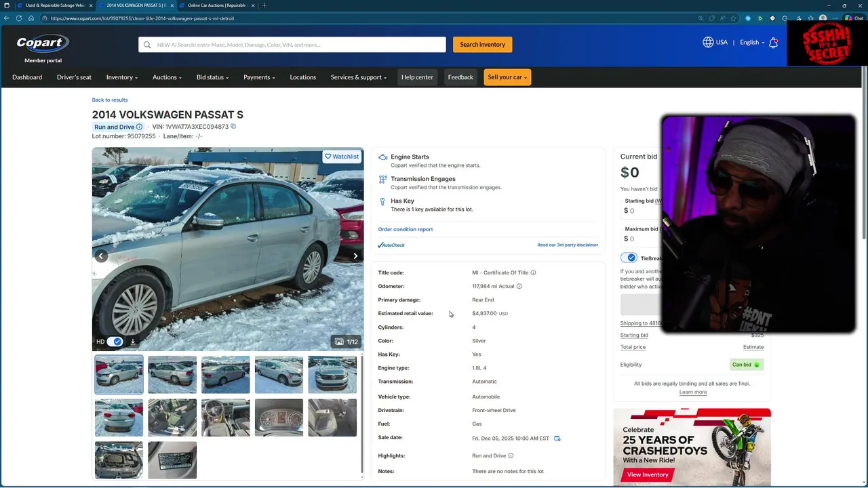Click the Feedback button

tap(460, 77)
